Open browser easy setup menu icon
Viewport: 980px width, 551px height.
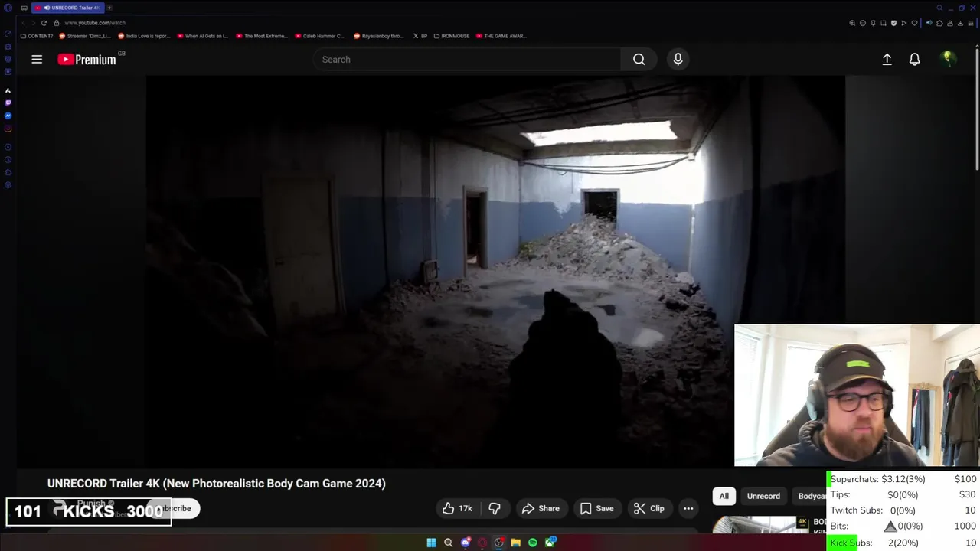click(971, 23)
